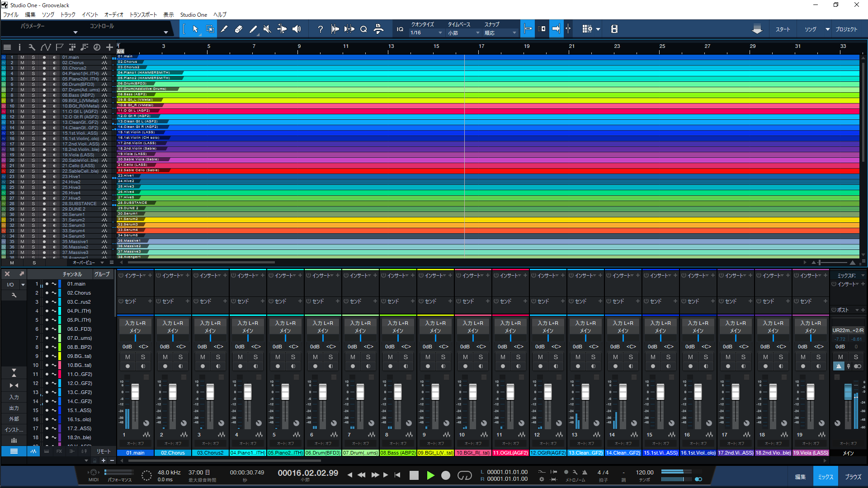
Task: Click channel 1 volume fader
Action: 135,392
